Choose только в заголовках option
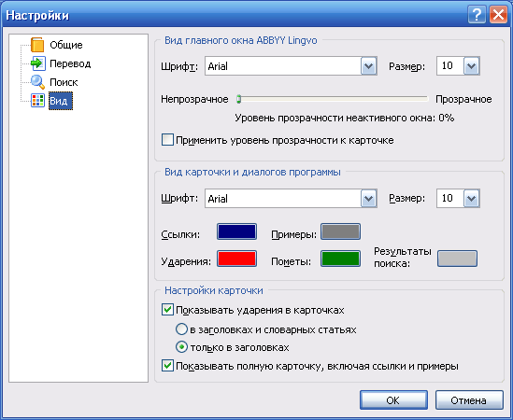 181,347
